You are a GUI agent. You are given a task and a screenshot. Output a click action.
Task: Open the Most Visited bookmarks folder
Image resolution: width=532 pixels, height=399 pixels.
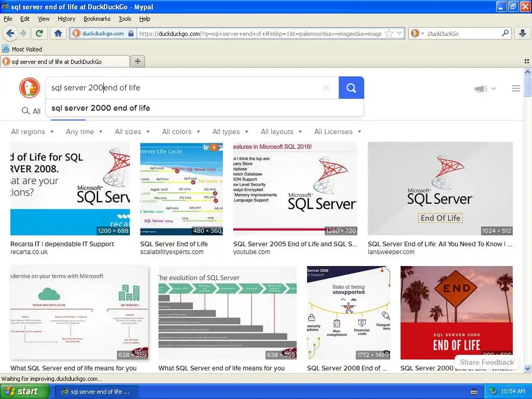point(22,49)
